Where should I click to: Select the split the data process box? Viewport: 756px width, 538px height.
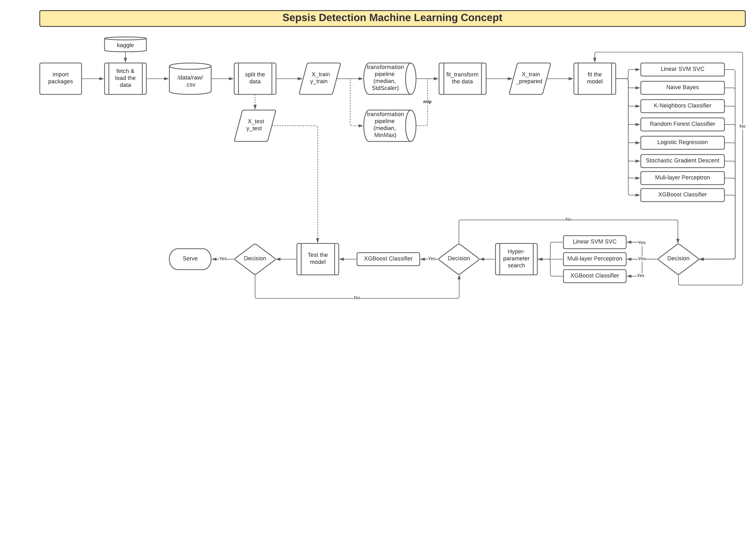point(255,78)
